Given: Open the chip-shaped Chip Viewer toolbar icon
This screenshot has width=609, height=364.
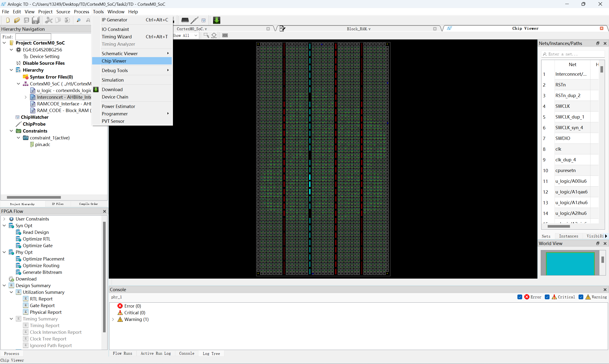Looking at the screenshot, I should point(185,20).
